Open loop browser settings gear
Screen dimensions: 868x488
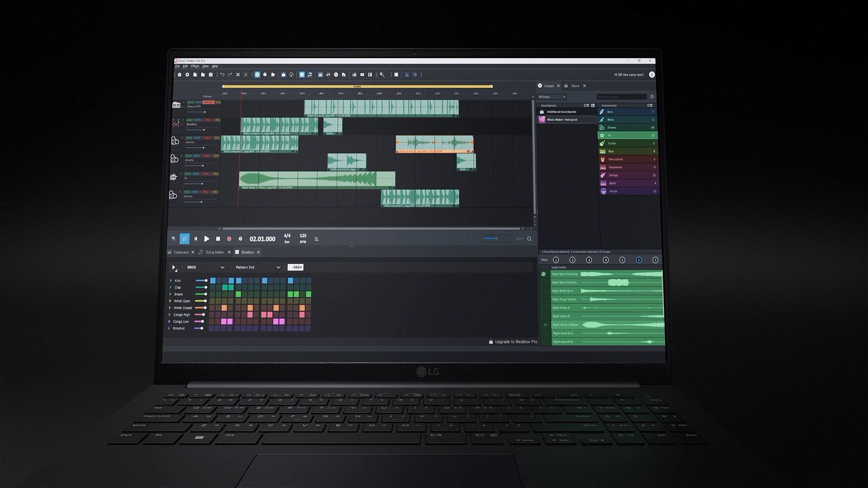point(652,97)
